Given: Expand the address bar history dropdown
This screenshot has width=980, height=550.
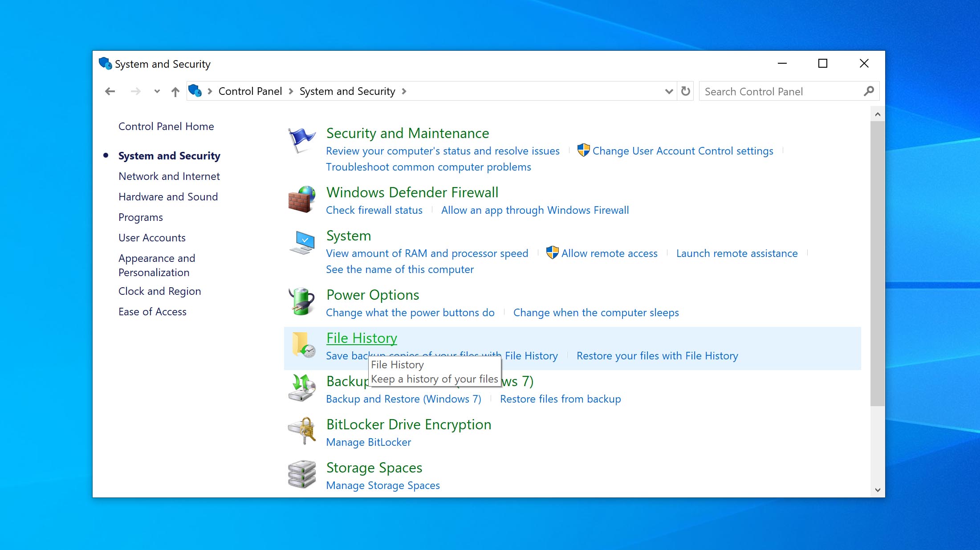Looking at the screenshot, I should pos(668,91).
